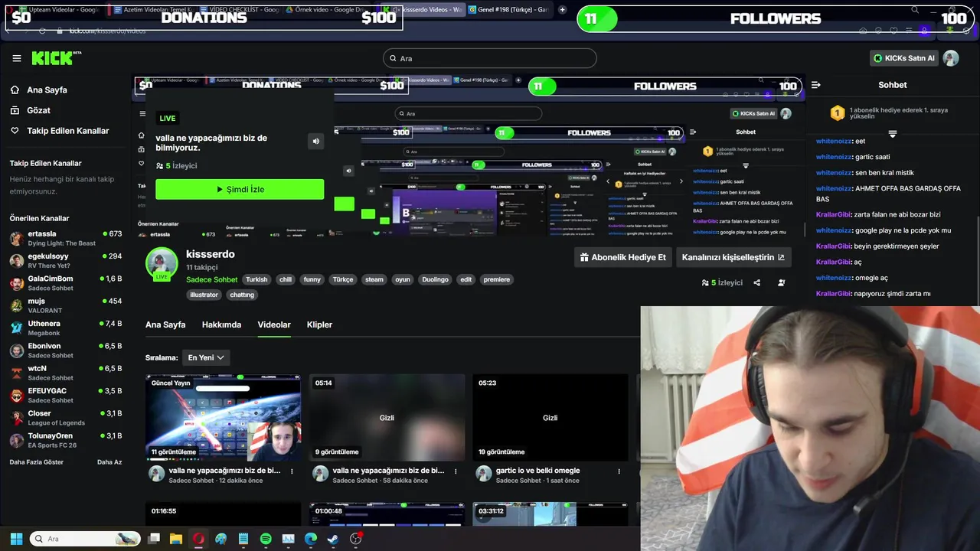Image resolution: width=980 pixels, height=551 pixels.
Task: Open the hidden 05:14 video thumbnail
Action: (x=387, y=417)
